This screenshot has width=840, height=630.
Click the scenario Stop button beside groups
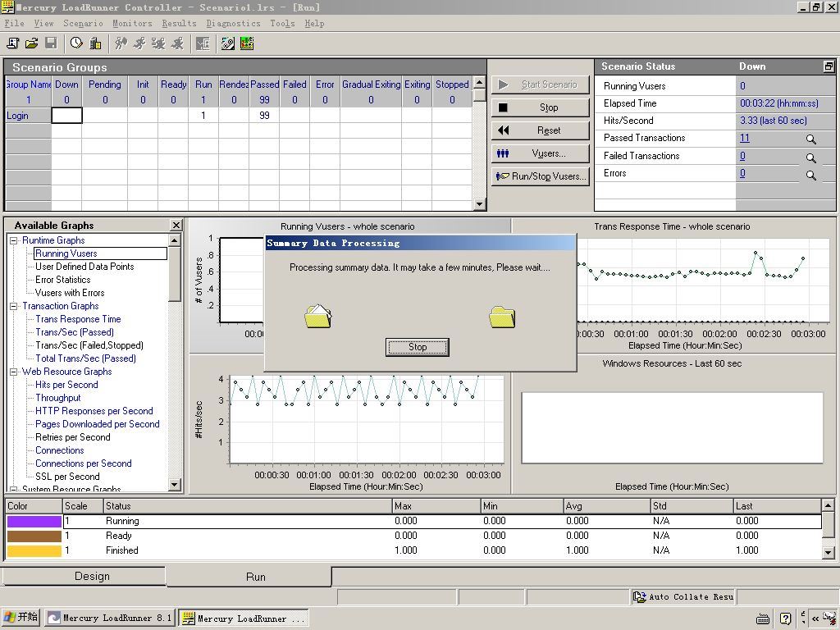540,107
